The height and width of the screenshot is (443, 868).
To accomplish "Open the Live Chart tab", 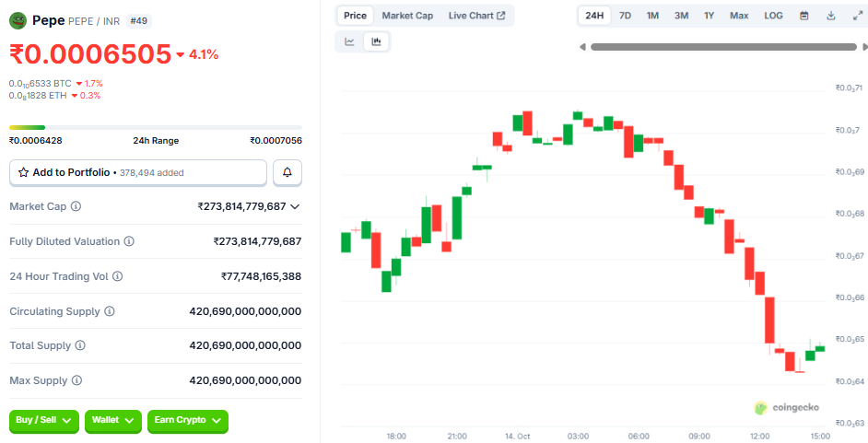I will pyautogui.click(x=476, y=16).
